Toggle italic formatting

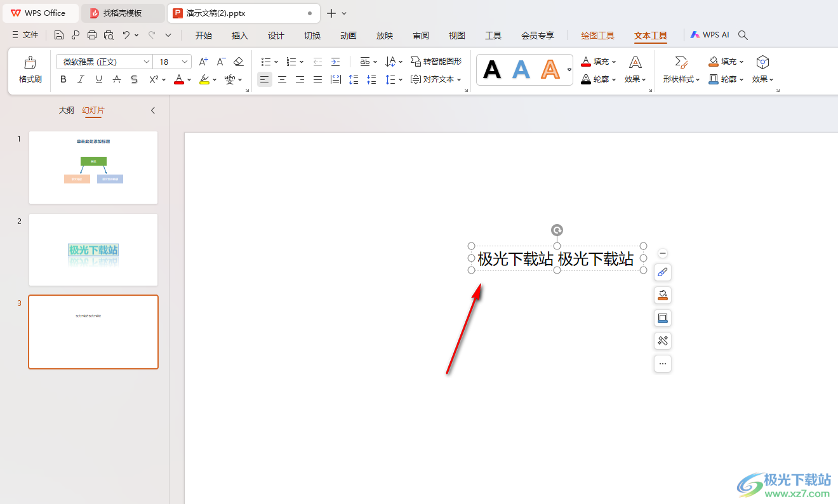81,79
